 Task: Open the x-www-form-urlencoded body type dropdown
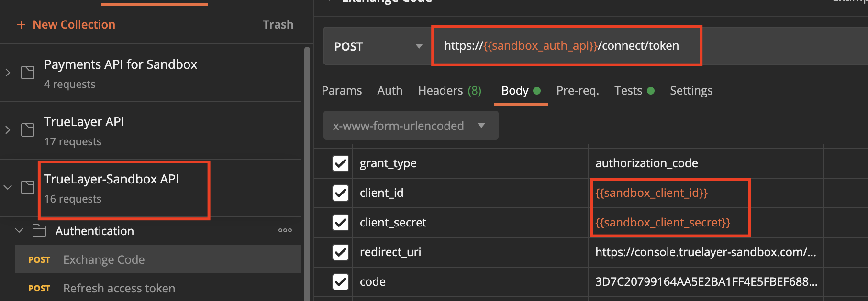[x=411, y=126]
